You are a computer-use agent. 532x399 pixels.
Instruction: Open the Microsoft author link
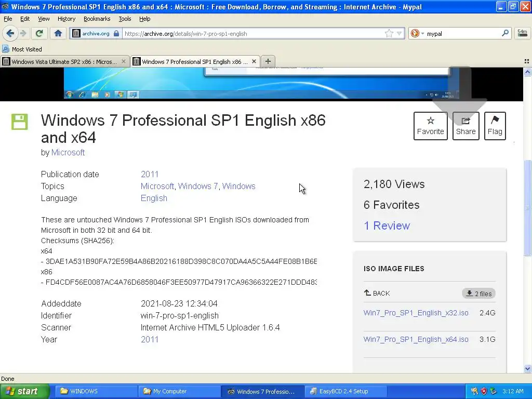(x=68, y=152)
